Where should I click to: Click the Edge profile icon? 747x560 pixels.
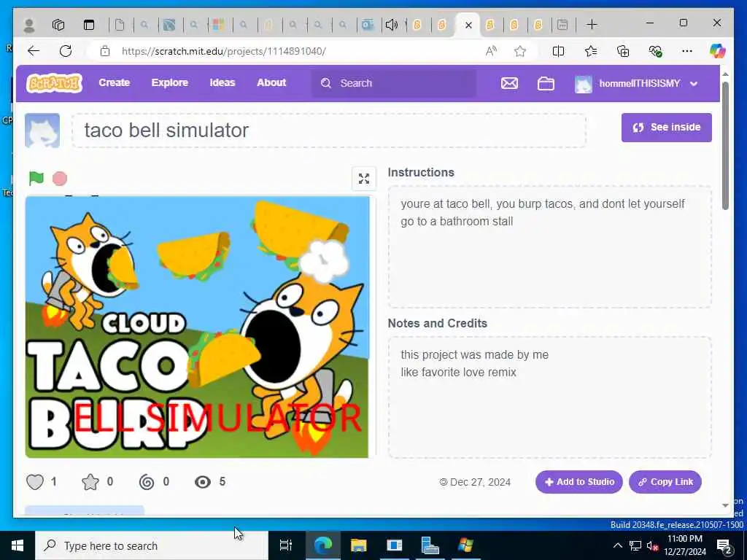coord(29,25)
